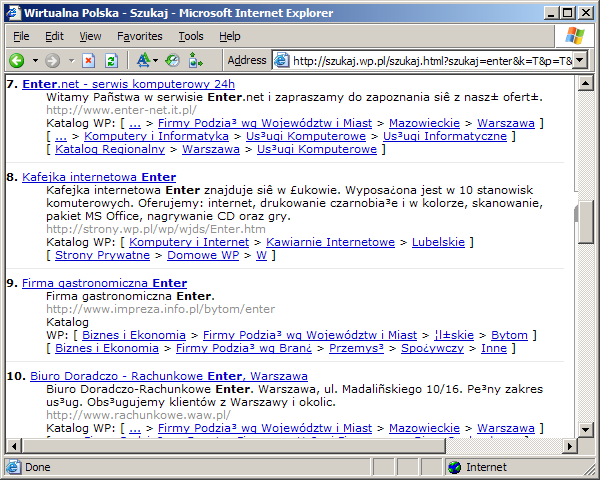Stop loading with the red X icon
Screen dimensions: 600x480
point(89,60)
